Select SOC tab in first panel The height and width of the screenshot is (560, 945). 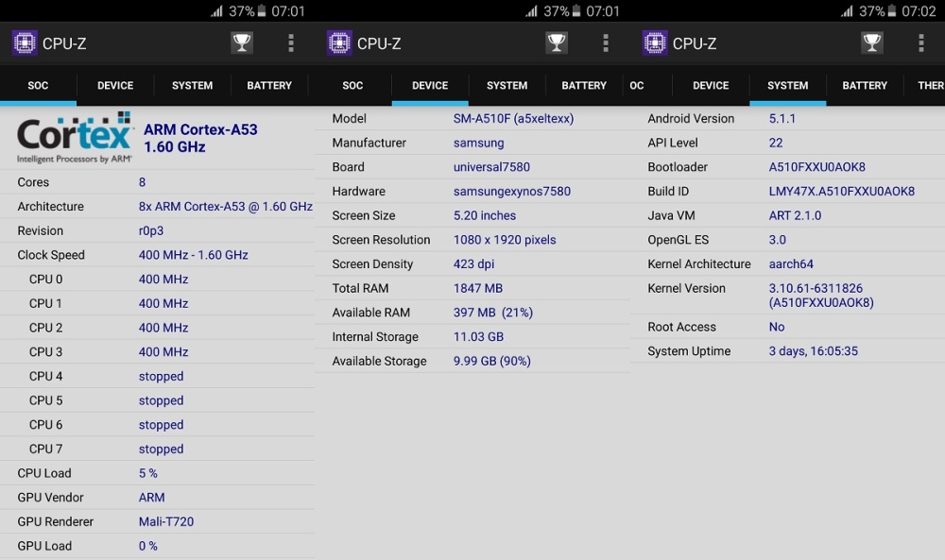coord(38,86)
